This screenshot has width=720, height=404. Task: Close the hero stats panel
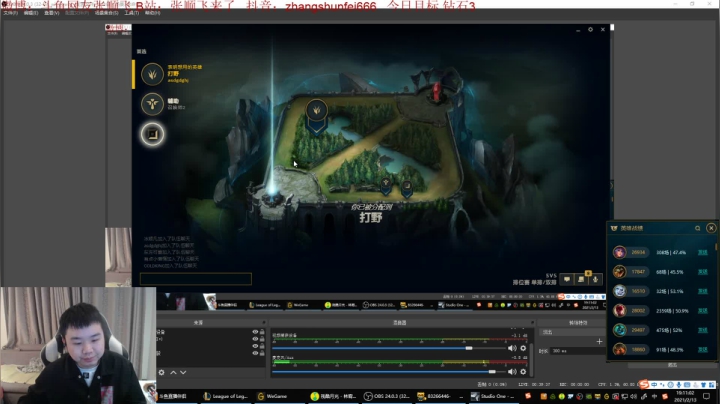pyautogui.click(x=711, y=228)
